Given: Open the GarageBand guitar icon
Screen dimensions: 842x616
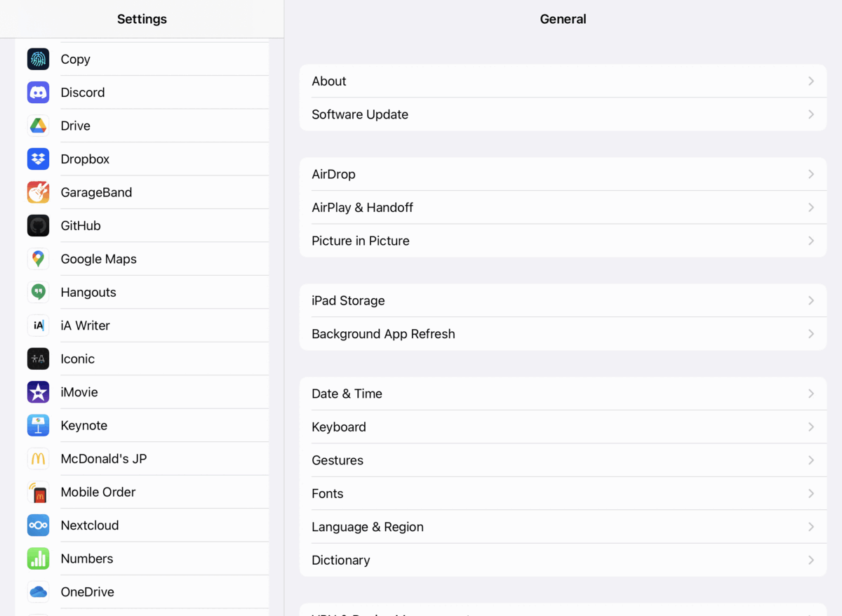Looking at the screenshot, I should [x=38, y=192].
